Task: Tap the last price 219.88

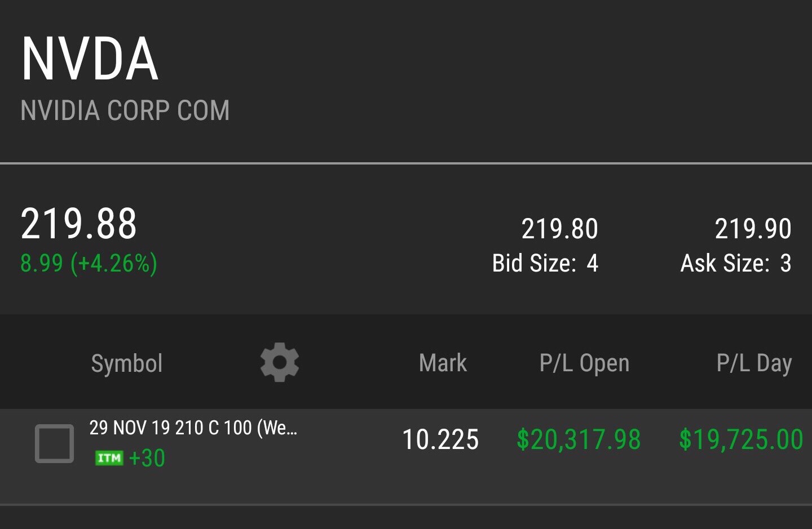Action: (79, 224)
